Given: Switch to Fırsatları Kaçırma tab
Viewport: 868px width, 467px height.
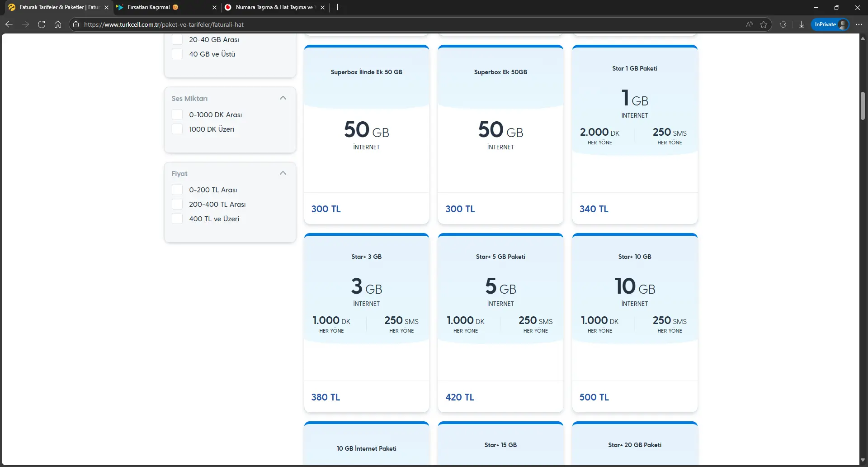Looking at the screenshot, I should tap(166, 7).
